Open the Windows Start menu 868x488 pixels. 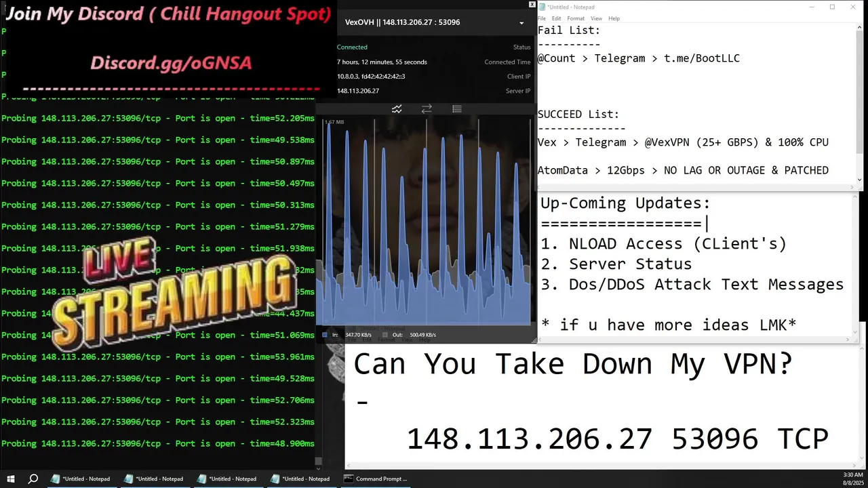[11, 479]
